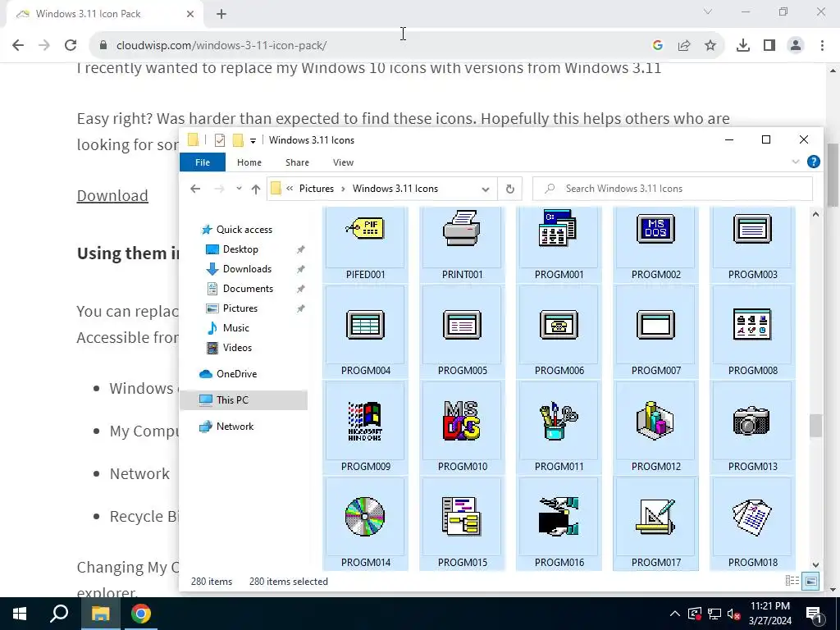Open Explorer help question mark icon
Image resolution: width=840 pixels, height=630 pixels.
pos(813,162)
